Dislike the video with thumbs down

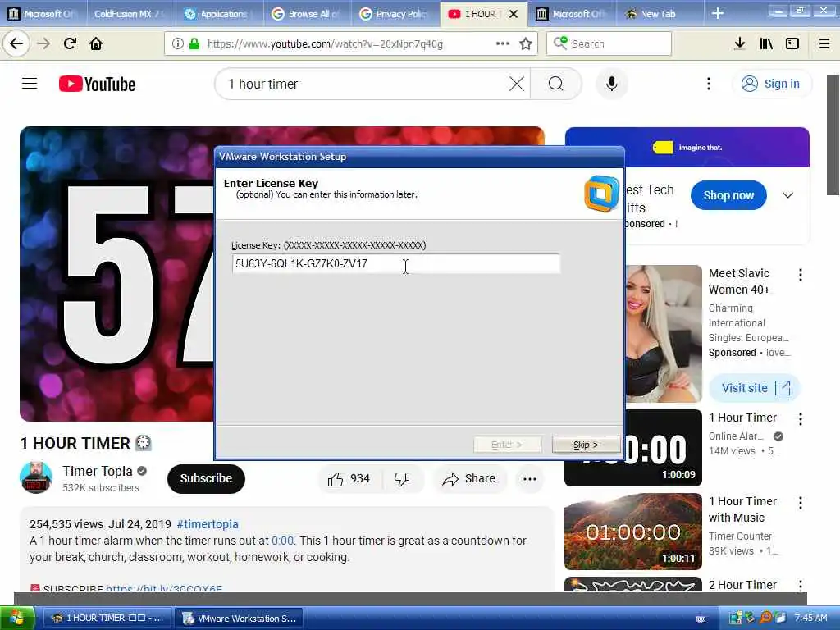(x=402, y=478)
